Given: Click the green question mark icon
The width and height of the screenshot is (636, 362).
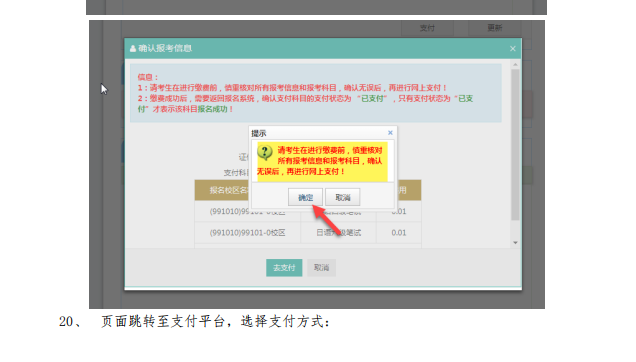Looking at the screenshot, I should (265, 153).
